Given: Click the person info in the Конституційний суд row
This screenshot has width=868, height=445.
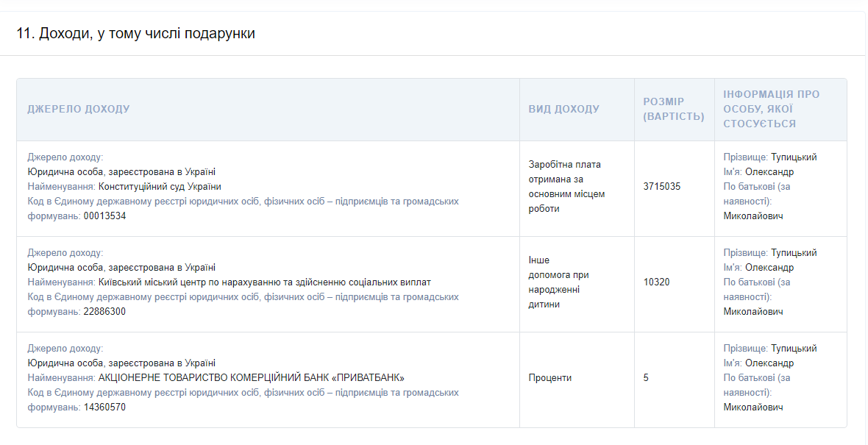Looking at the screenshot, I should 769,187.
